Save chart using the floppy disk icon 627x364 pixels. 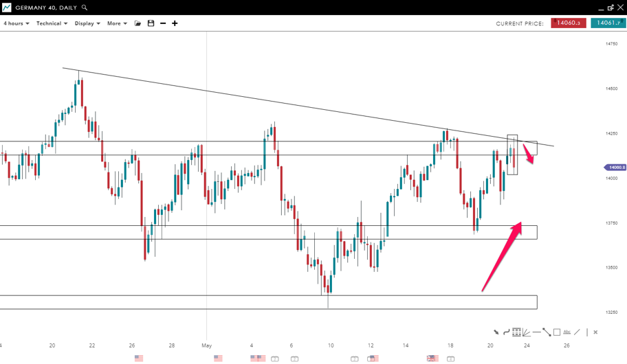[x=151, y=23]
